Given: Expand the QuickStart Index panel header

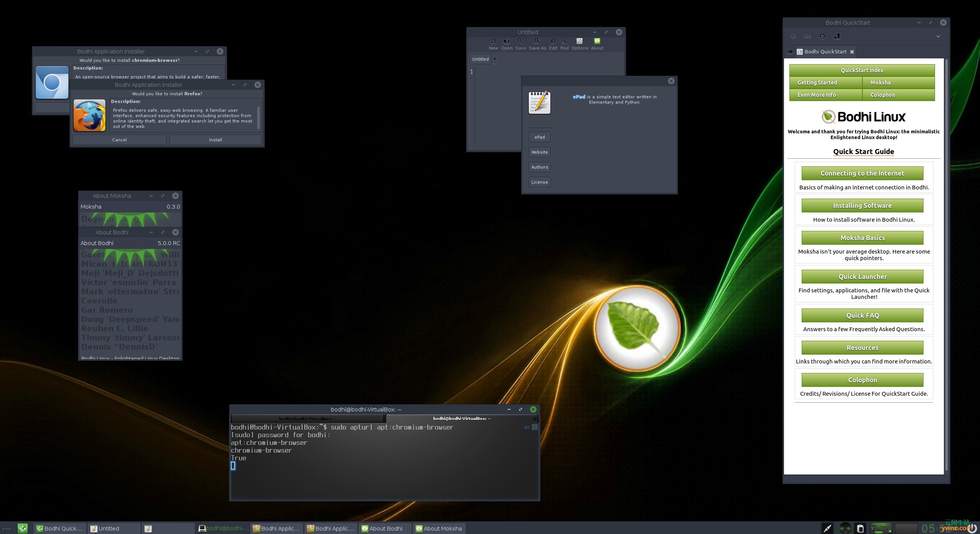Looking at the screenshot, I should (x=862, y=70).
